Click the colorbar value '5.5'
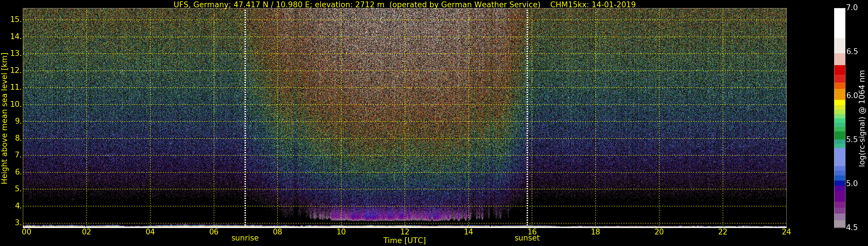This screenshot has width=868, height=246. (x=852, y=139)
